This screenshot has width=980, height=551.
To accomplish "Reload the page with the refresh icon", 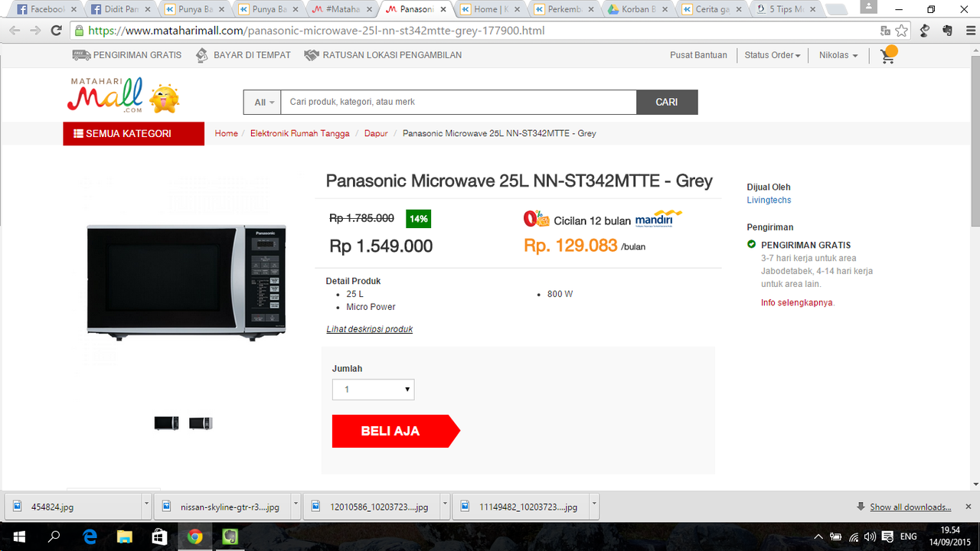I will point(56,31).
